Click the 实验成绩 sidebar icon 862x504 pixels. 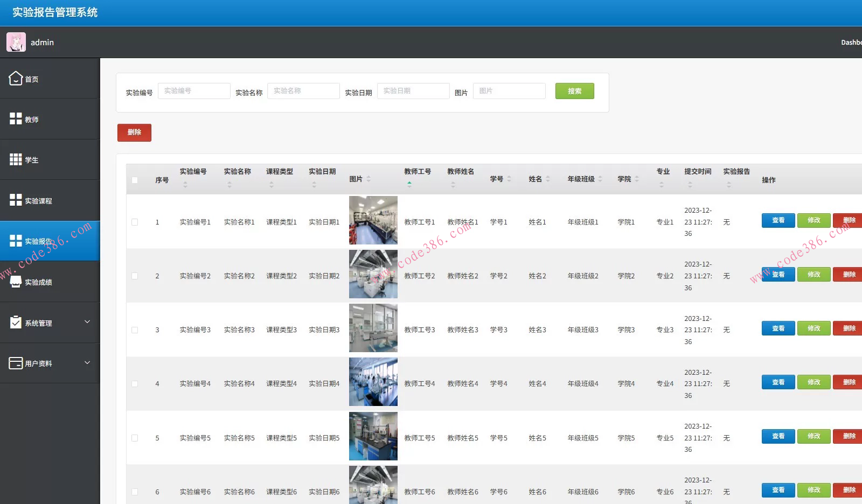pyautogui.click(x=16, y=282)
